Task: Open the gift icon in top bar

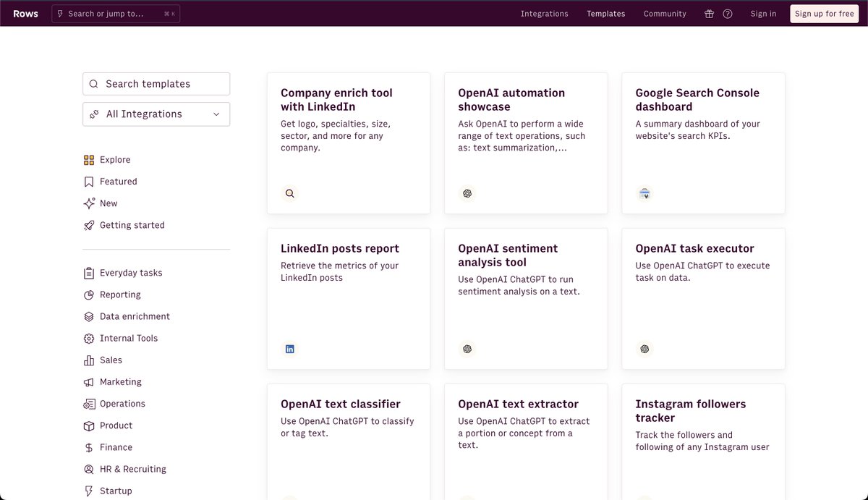Action: click(x=710, y=14)
